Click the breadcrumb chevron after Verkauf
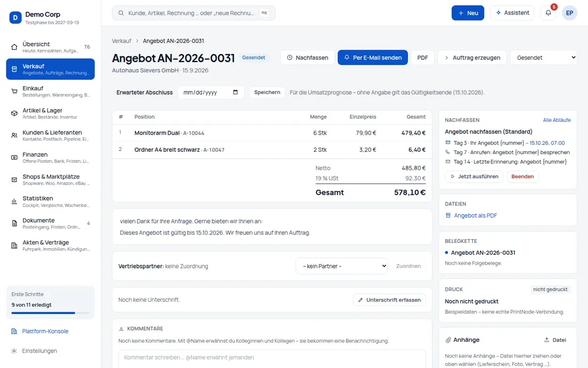The height and width of the screenshot is (368, 588). pos(137,41)
